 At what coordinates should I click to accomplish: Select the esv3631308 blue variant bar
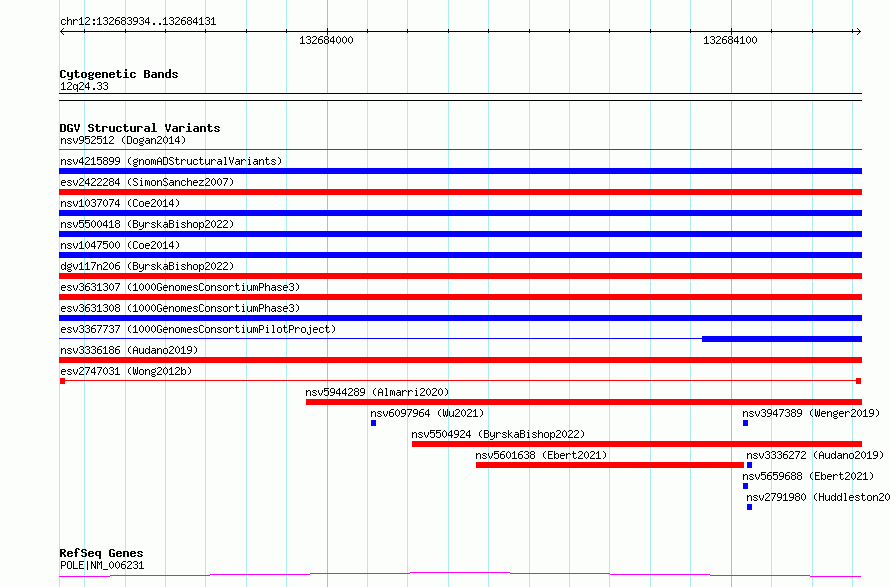click(460, 318)
